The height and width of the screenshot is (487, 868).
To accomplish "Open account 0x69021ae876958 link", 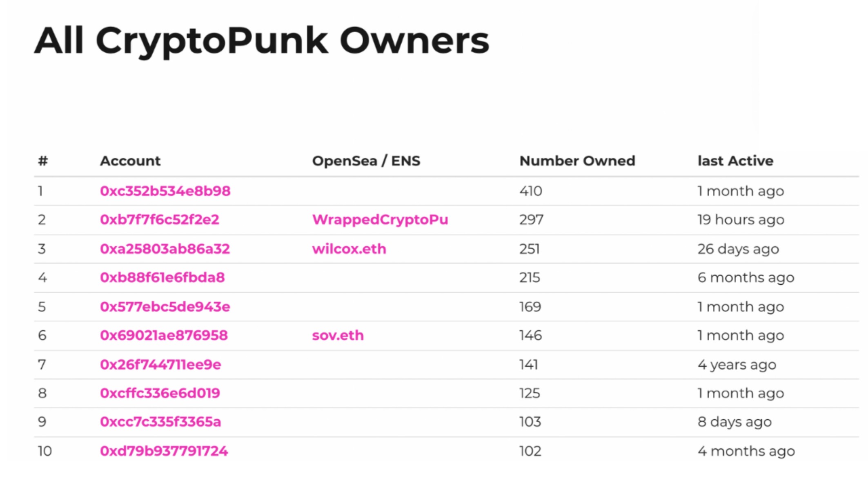I will [x=163, y=336].
